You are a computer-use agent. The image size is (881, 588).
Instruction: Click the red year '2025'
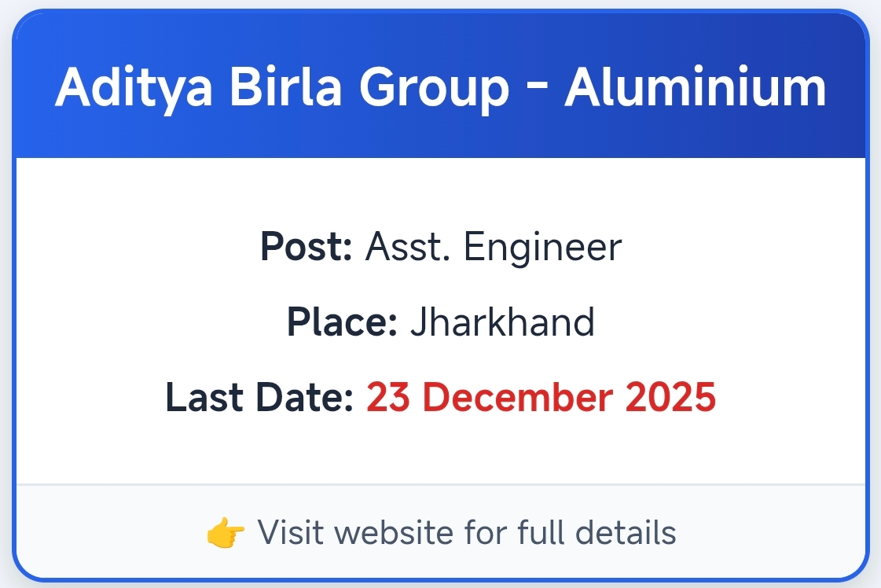click(670, 397)
